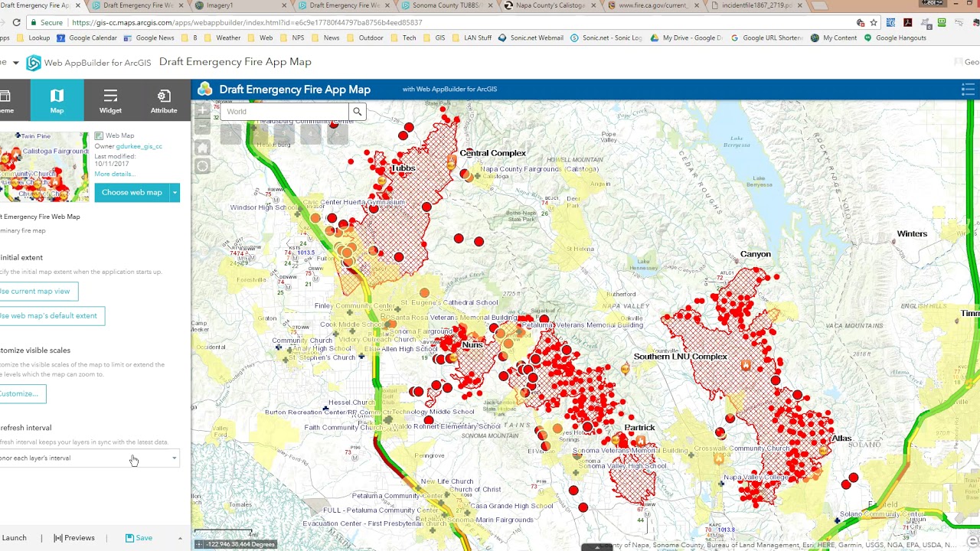
Task: Bookmark this page with the star
Action: (x=874, y=23)
